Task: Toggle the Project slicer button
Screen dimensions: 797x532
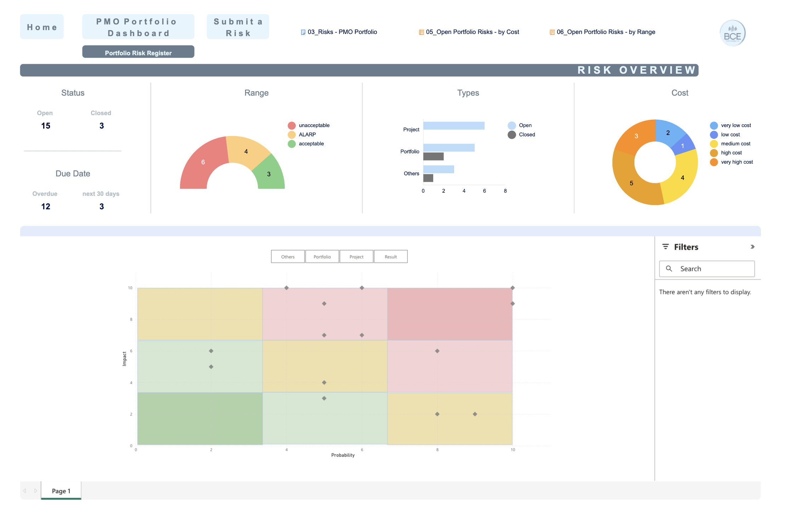Action: pyautogui.click(x=357, y=257)
